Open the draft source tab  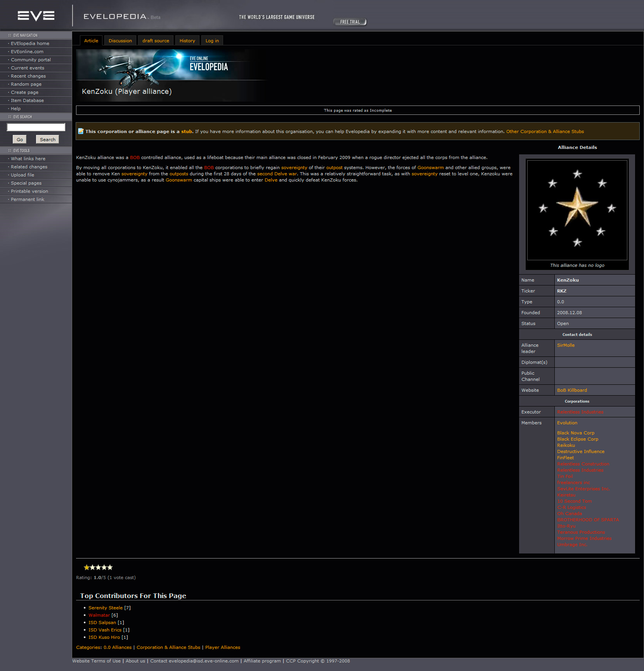(x=156, y=41)
